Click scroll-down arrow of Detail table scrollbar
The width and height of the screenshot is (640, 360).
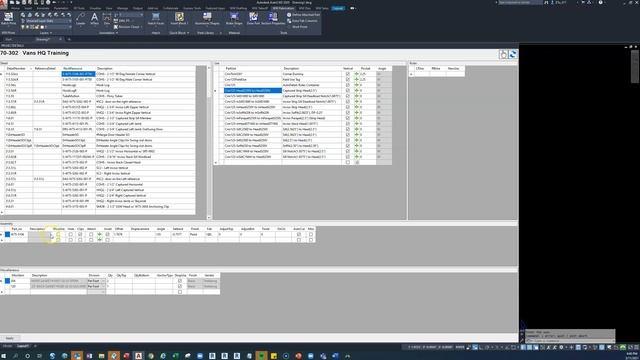pos(209,218)
